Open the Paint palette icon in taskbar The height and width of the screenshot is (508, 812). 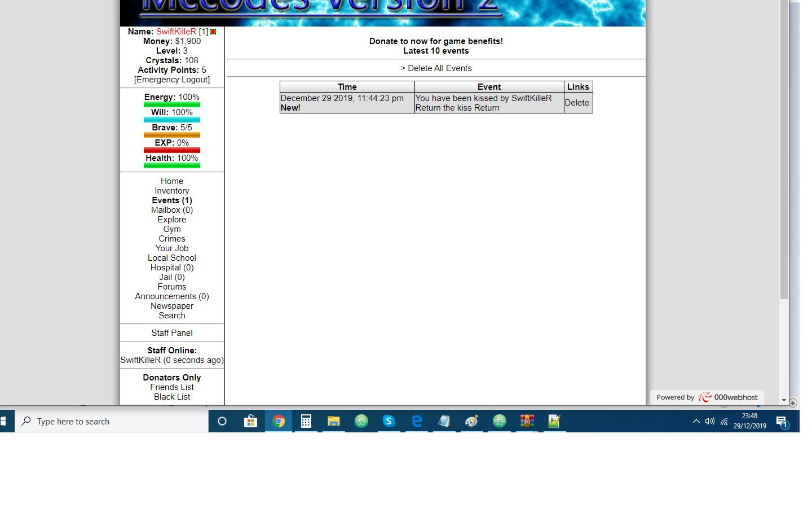click(x=472, y=421)
